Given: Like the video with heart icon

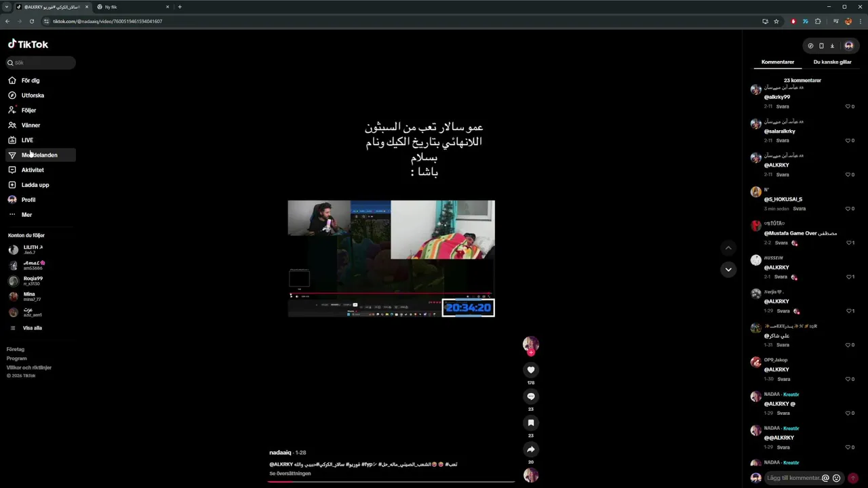Looking at the screenshot, I should tap(531, 369).
